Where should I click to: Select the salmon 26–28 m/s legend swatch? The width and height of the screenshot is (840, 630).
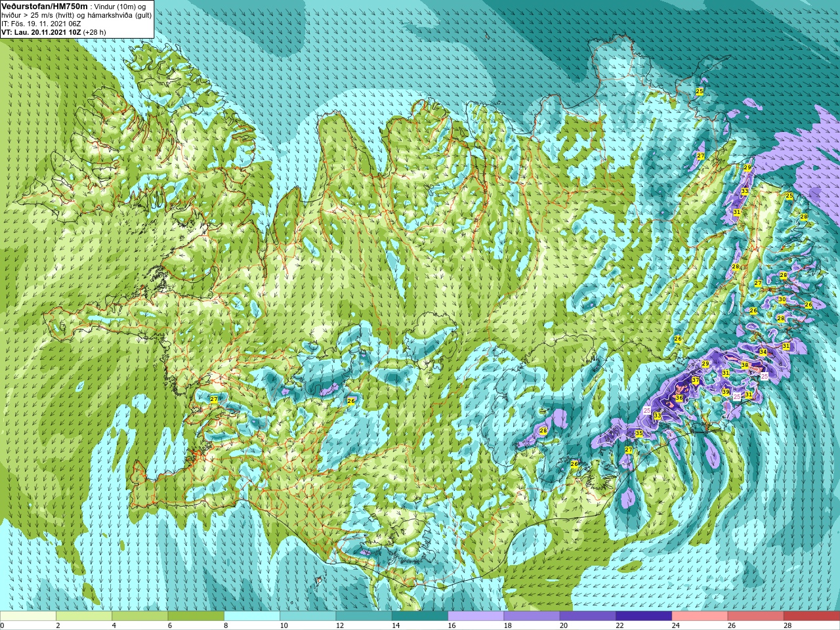point(756,616)
